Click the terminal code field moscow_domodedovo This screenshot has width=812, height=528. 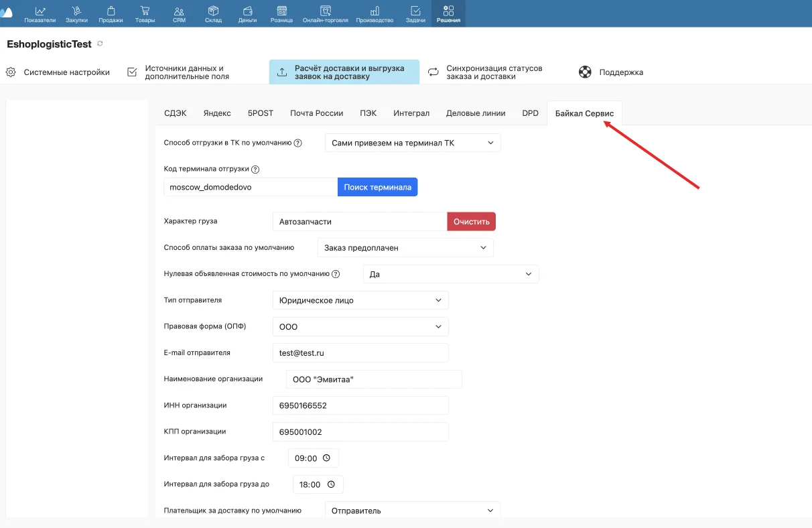click(251, 187)
